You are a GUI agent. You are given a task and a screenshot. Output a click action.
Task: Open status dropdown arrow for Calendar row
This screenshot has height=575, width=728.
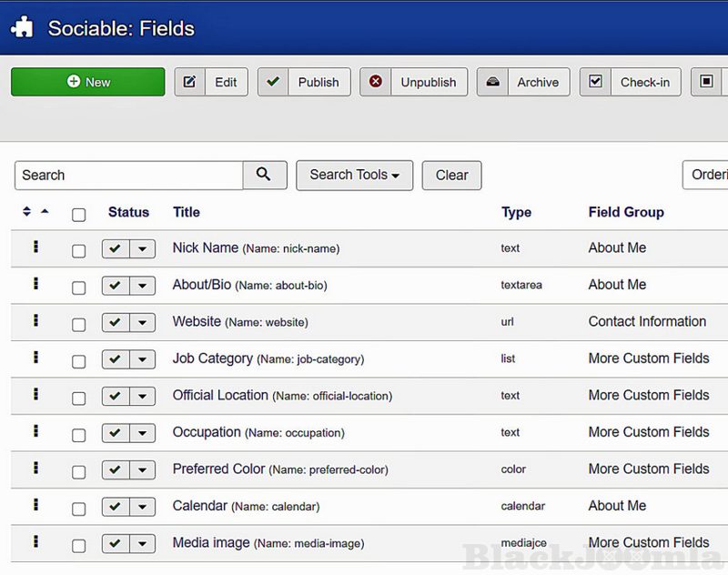coord(142,507)
